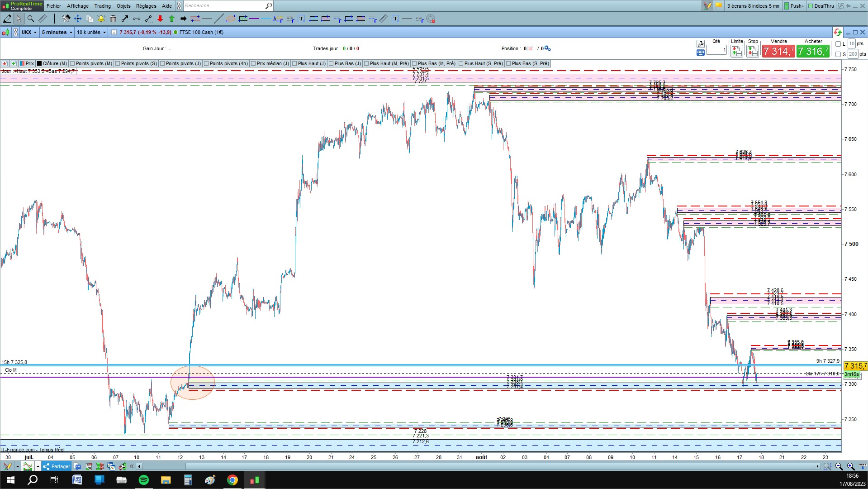Insert a red down arrow
868x489 pixels.
(x=160, y=19)
